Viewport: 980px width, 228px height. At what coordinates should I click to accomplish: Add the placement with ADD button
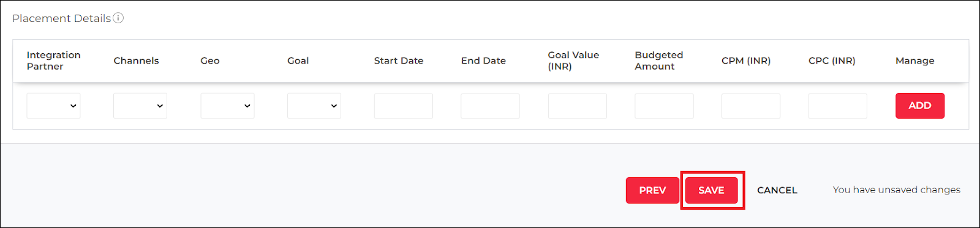click(x=920, y=106)
